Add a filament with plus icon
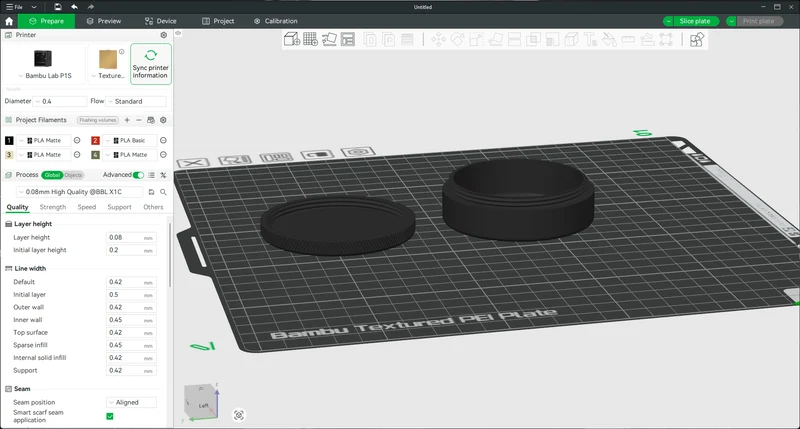Viewport: 800px width, 429px height. point(127,120)
